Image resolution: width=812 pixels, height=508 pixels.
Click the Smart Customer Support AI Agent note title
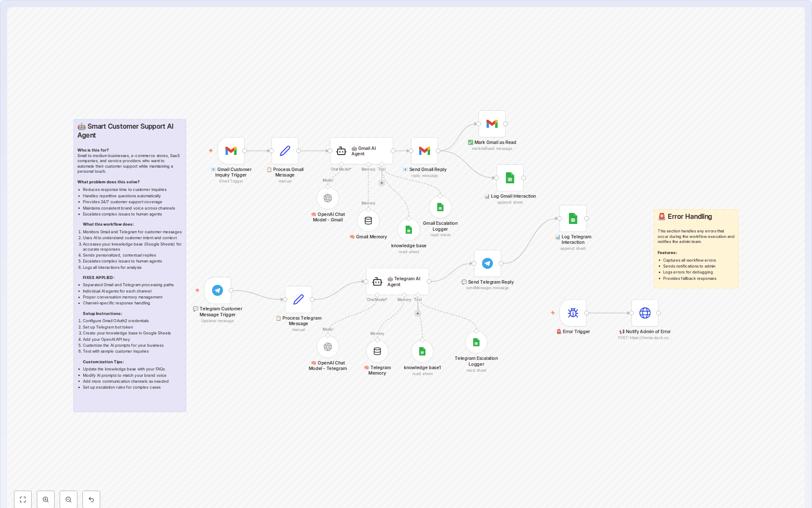126,131
